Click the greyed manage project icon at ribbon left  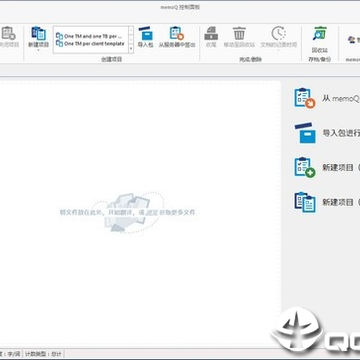8,34
